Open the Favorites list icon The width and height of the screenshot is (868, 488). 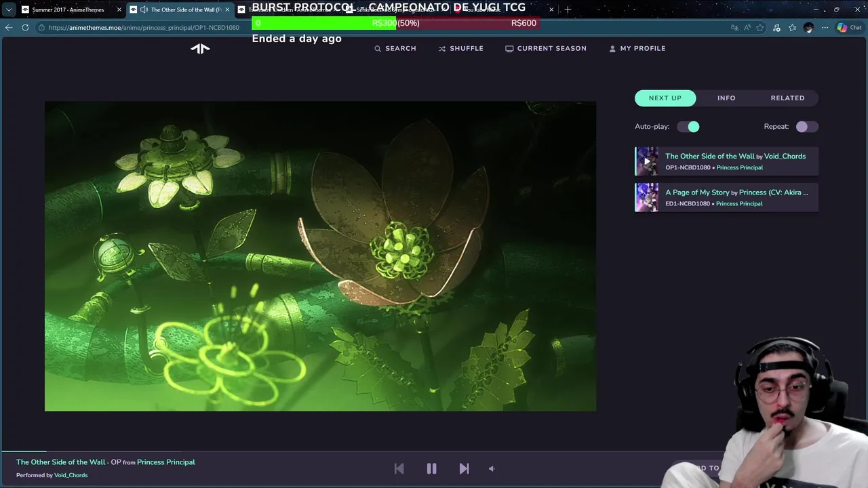792,28
